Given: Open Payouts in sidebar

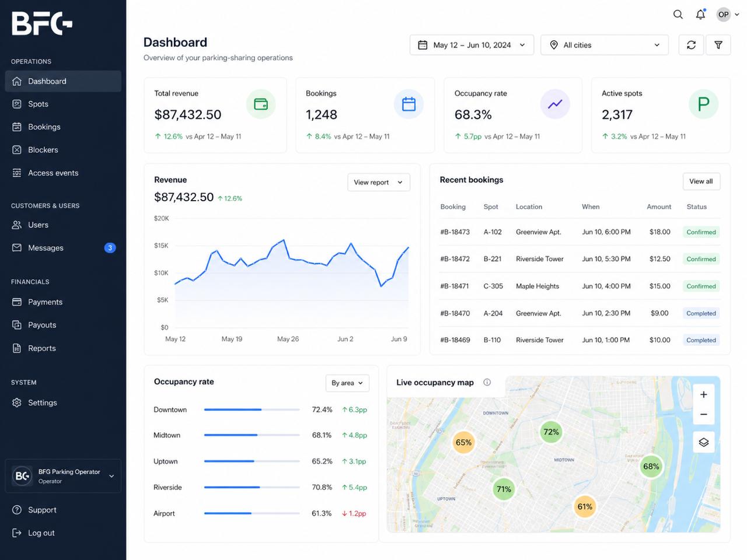Looking at the screenshot, I should coord(63,325).
